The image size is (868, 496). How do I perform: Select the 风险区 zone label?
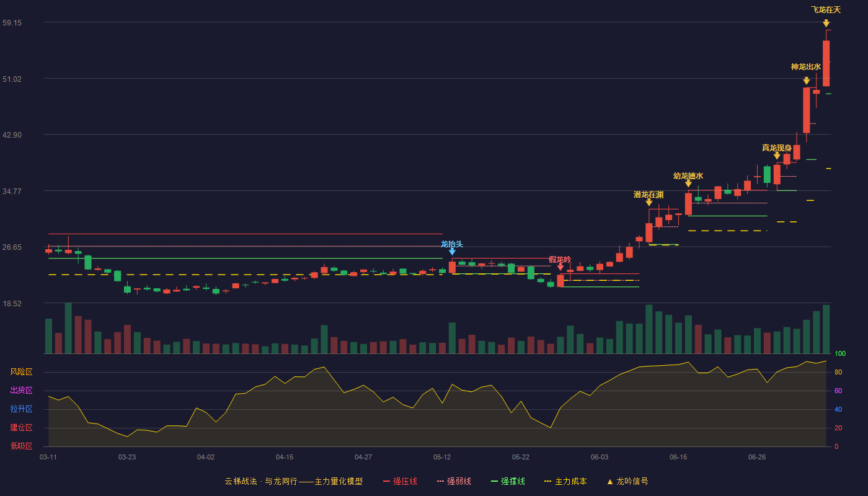tap(21, 372)
